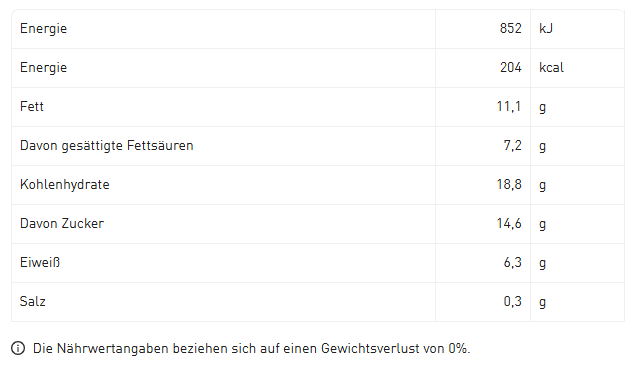Click the Fett row label
634x367 pixels.
32,106
